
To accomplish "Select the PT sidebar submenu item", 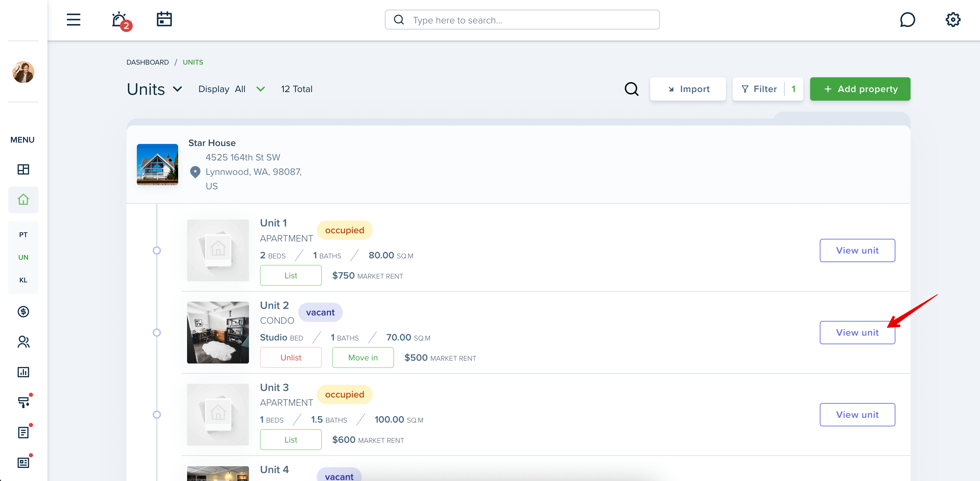I will coord(23,235).
